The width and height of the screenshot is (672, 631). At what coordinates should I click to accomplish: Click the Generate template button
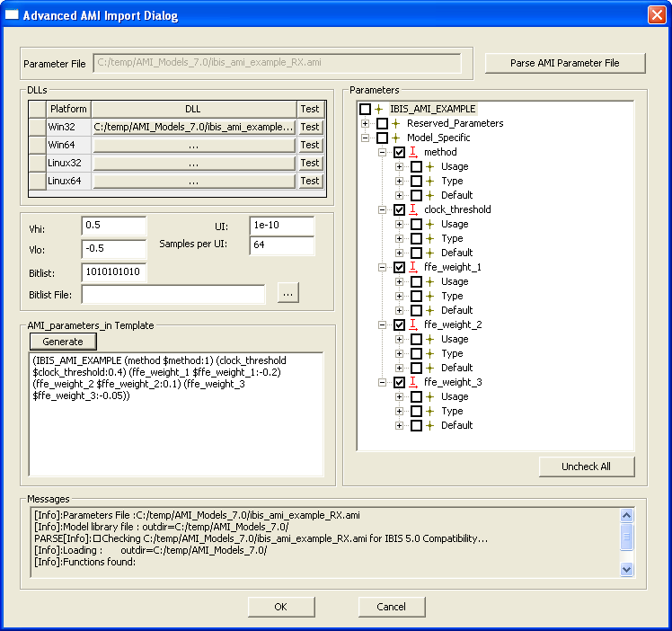coord(63,342)
